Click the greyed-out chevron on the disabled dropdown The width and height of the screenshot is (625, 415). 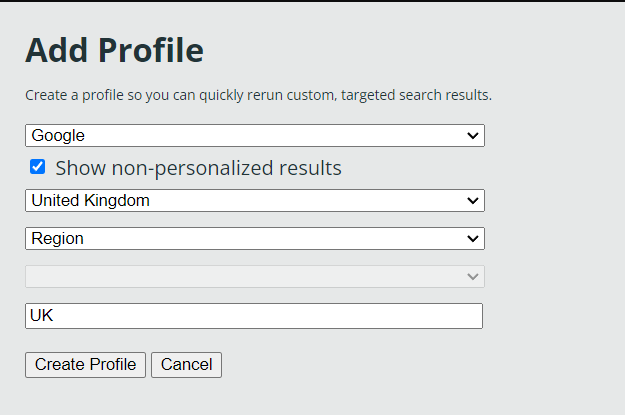point(473,277)
